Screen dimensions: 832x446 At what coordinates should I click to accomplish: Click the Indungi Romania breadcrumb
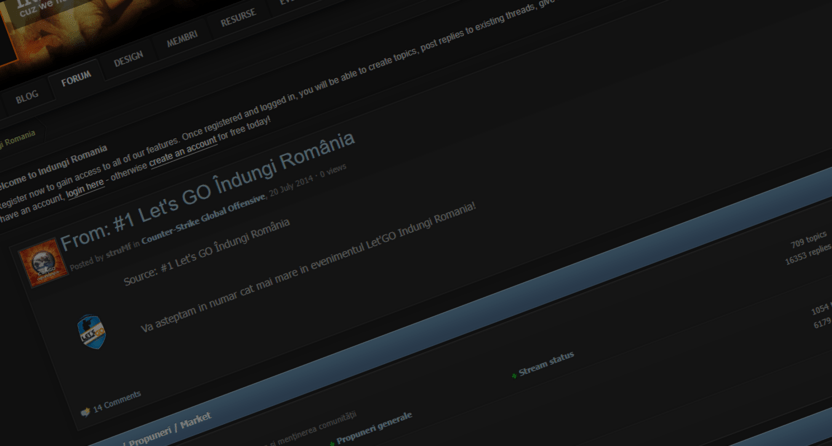tap(20, 136)
